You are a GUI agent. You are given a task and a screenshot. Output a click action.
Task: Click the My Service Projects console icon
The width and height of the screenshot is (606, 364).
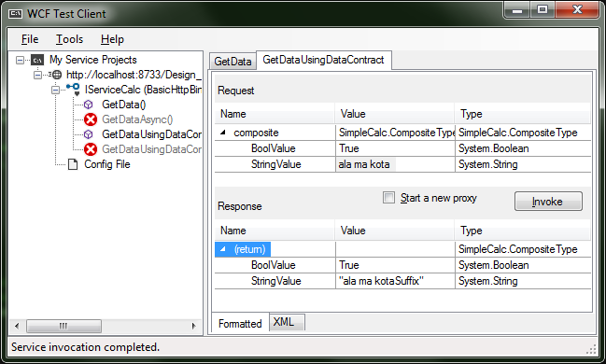coord(37,60)
